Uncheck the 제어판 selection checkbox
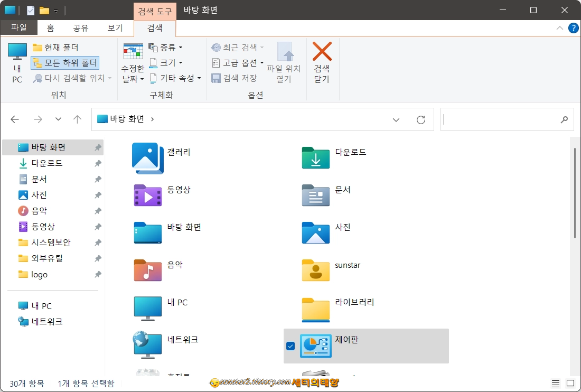The width and height of the screenshot is (581, 392). point(291,346)
